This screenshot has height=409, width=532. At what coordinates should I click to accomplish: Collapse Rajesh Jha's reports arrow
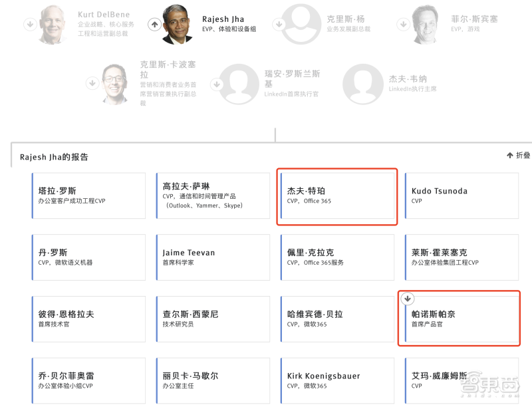(x=155, y=25)
